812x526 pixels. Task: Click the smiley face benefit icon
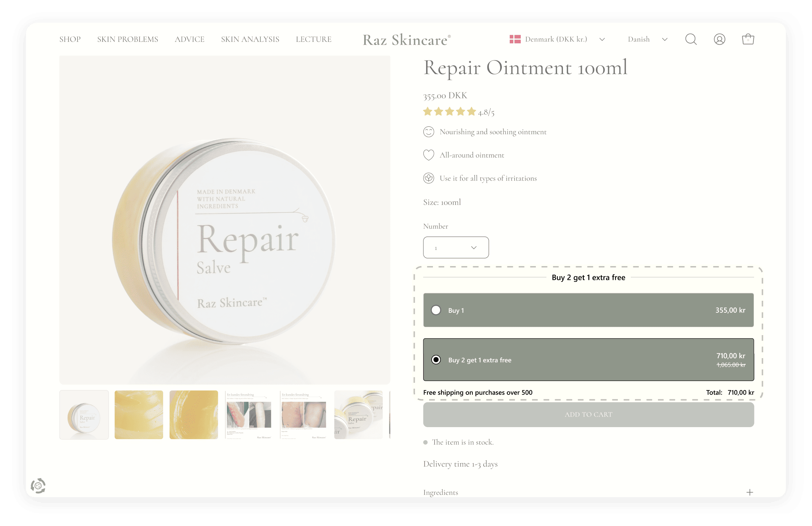pos(428,132)
